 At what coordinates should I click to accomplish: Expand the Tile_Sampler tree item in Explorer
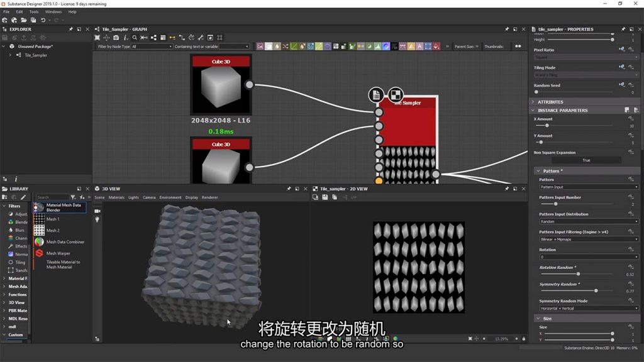click(x=10, y=55)
